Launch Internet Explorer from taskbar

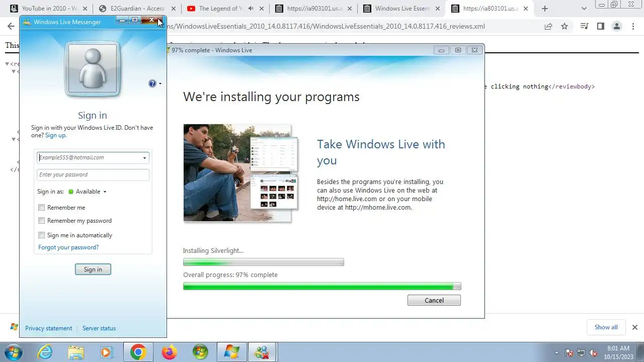click(x=45, y=352)
